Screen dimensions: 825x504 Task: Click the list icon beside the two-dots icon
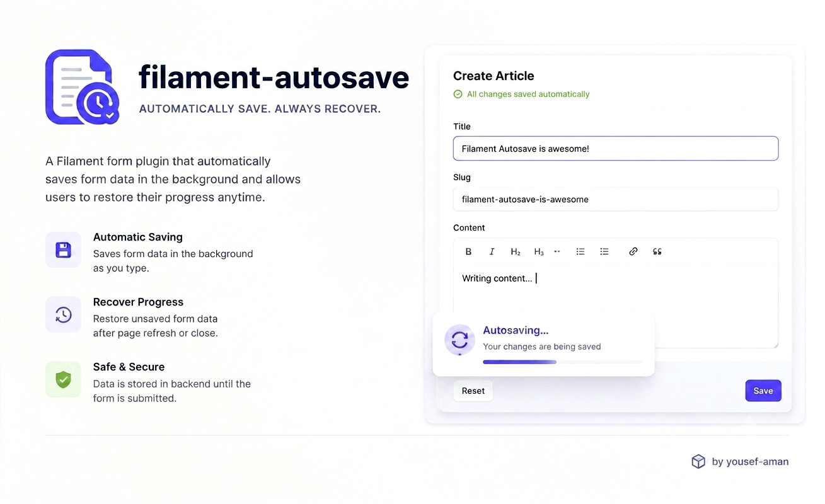pyautogui.click(x=580, y=251)
